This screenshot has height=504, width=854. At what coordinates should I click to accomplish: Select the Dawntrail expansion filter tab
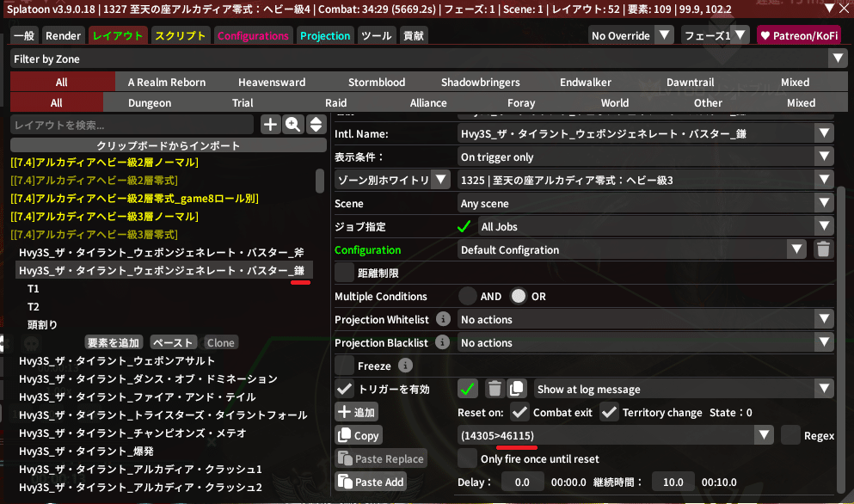690,83
